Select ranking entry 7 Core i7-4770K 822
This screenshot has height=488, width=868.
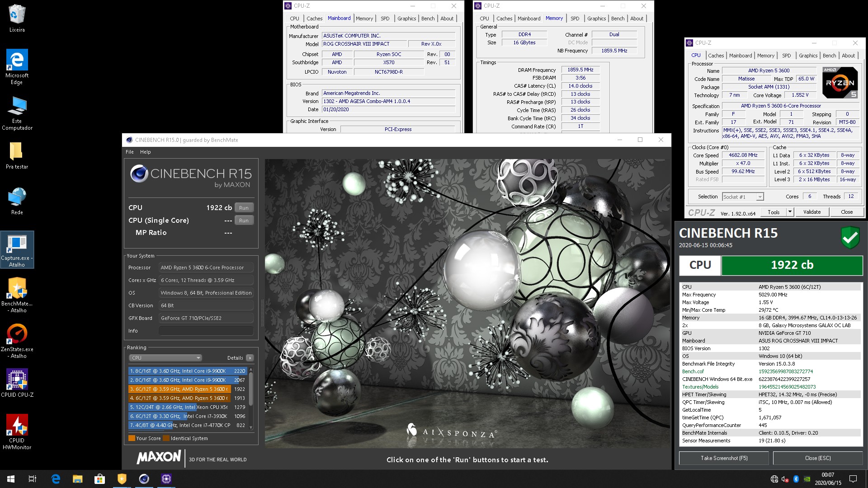(188, 425)
